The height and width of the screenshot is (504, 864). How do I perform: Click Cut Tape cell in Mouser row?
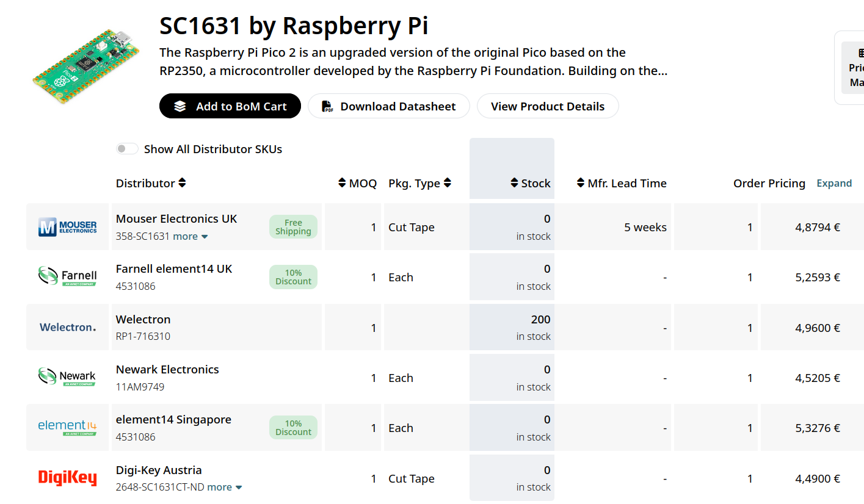click(412, 227)
